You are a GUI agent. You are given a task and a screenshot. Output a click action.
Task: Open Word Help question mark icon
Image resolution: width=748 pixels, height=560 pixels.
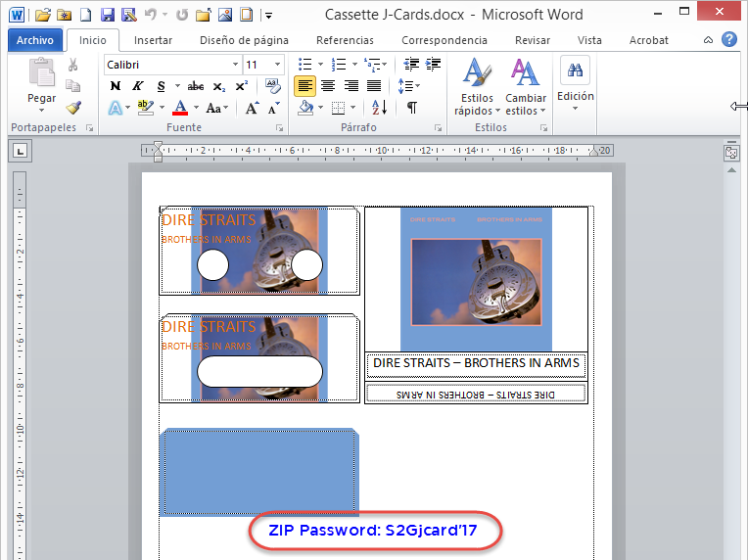[x=728, y=40]
